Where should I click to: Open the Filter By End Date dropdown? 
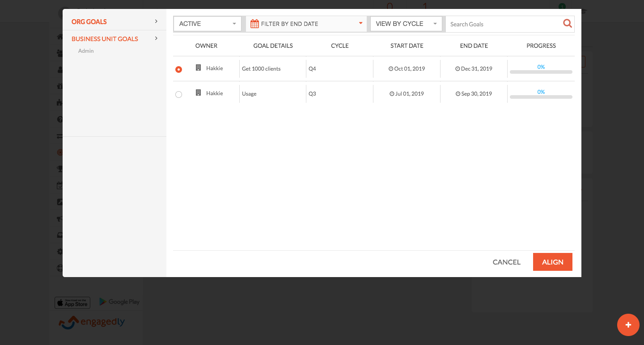[x=306, y=24]
